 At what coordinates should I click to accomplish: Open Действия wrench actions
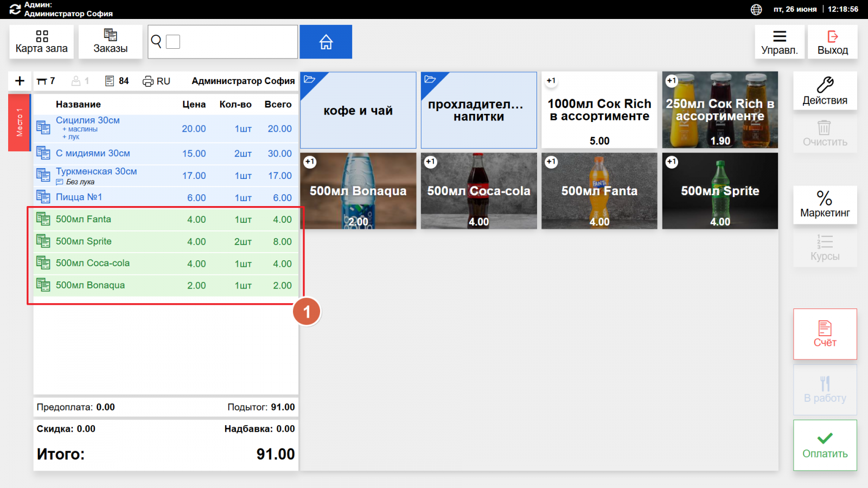click(x=825, y=91)
